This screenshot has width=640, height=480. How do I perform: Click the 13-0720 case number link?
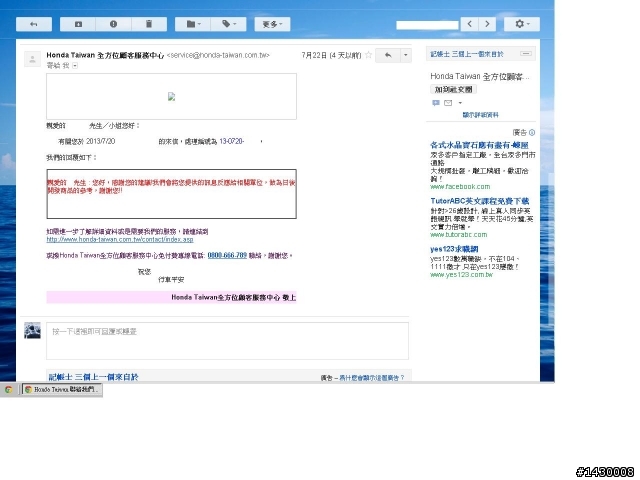(231, 141)
